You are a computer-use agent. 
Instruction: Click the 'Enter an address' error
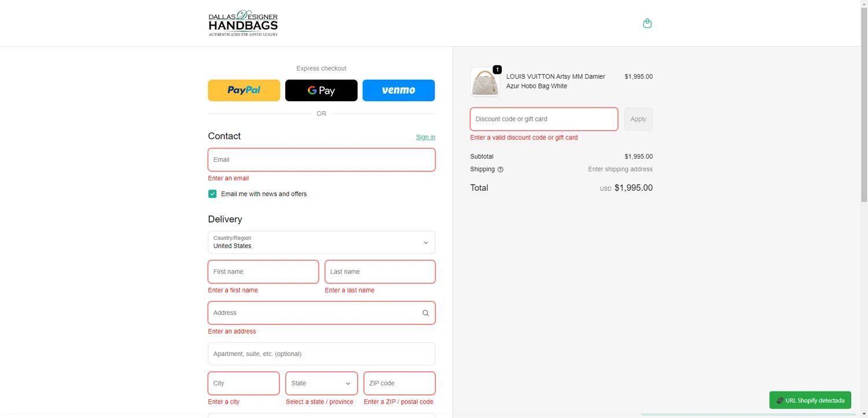pos(232,331)
